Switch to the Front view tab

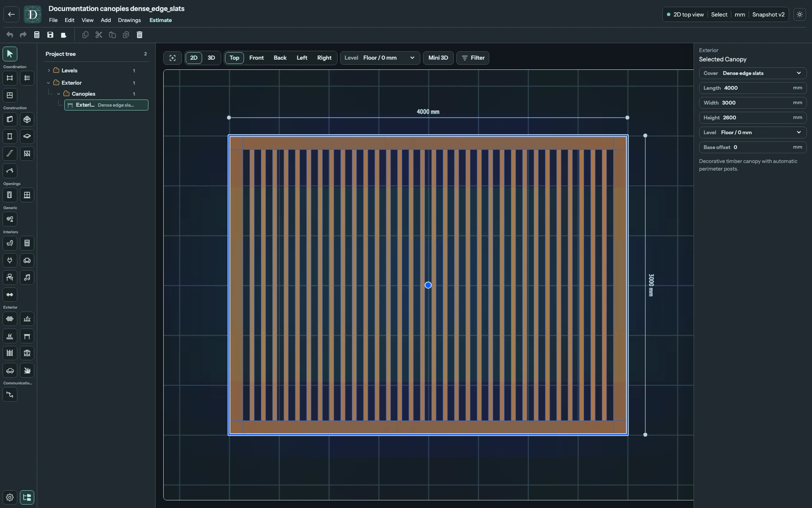point(257,58)
